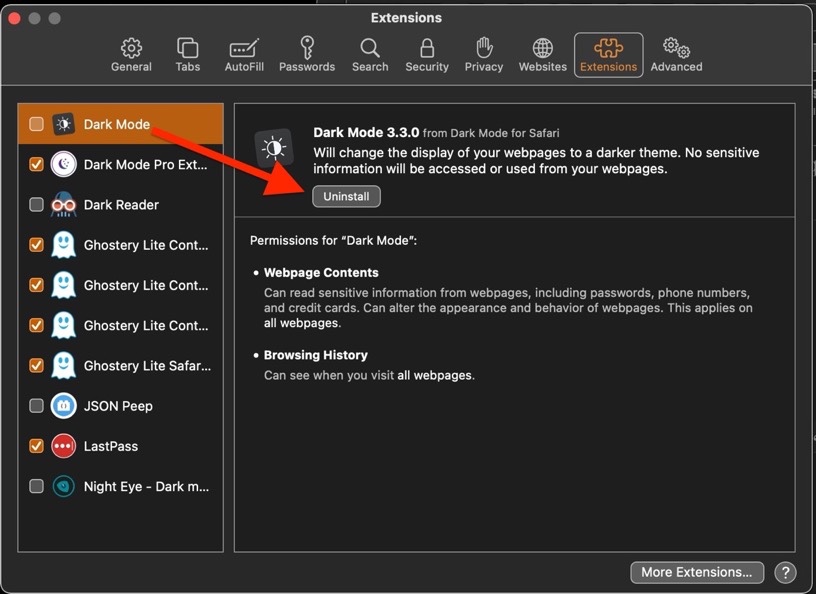Image resolution: width=816 pixels, height=594 pixels.
Task: Open More Extensions in App Store
Action: pyautogui.click(x=697, y=572)
